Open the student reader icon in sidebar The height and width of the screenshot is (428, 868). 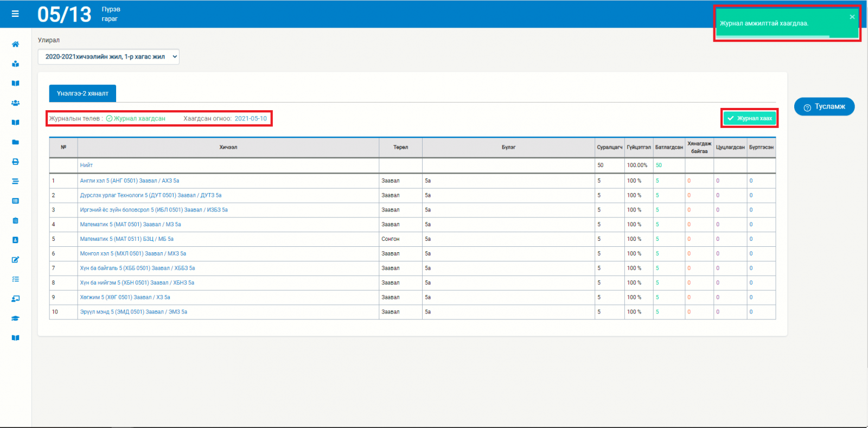click(x=15, y=63)
